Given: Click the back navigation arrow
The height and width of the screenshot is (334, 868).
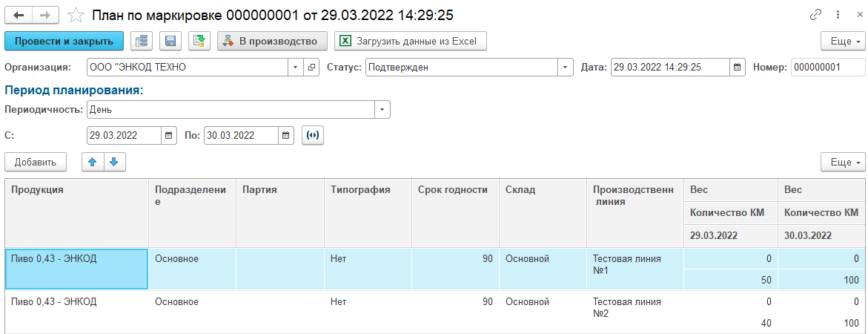Looking at the screenshot, I should (x=19, y=15).
